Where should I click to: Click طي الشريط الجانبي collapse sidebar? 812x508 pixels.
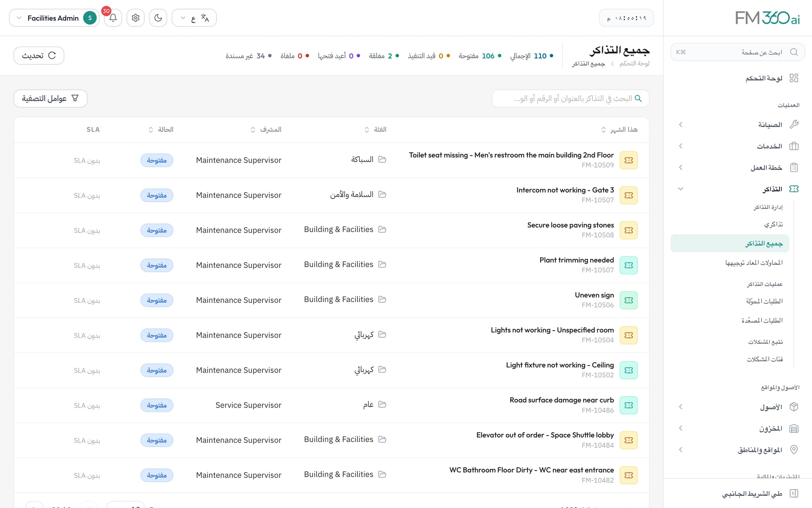coord(760,493)
